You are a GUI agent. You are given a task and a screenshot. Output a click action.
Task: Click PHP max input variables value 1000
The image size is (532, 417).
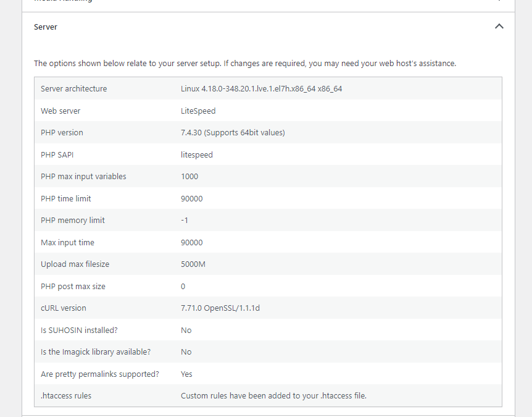[x=189, y=177]
